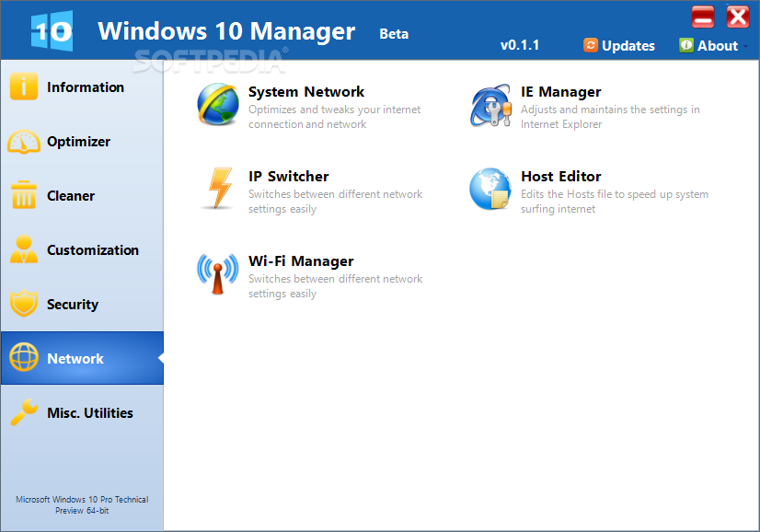
Task: Open System Network via its globe icon
Action: (x=218, y=104)
